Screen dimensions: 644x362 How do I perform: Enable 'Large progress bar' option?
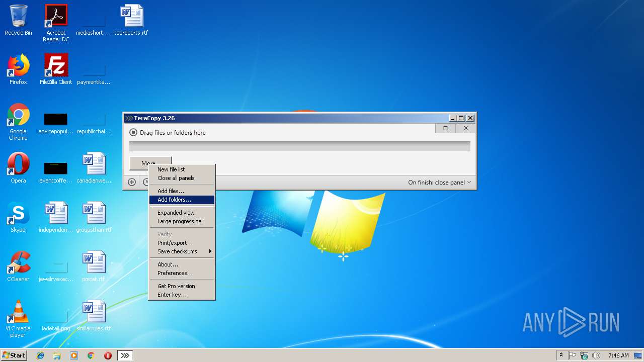182,221
